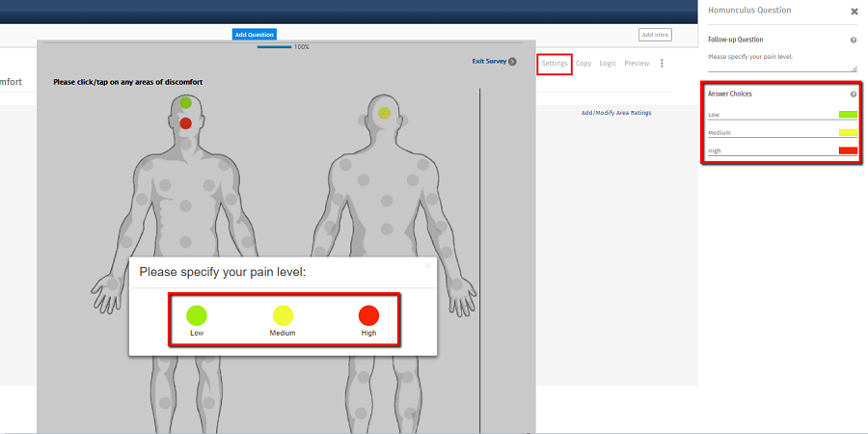
Task: Open the red High color swatch
Action: [x=848, y=150]
